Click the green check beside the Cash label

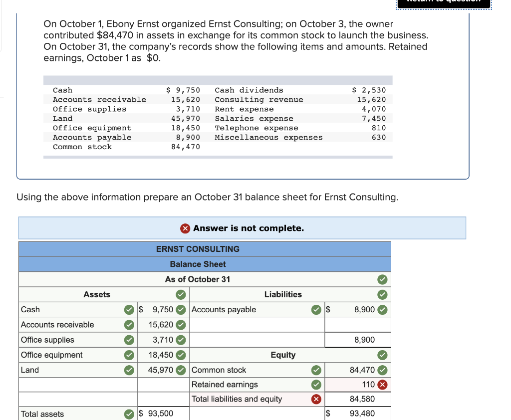(x=129, y=310)
